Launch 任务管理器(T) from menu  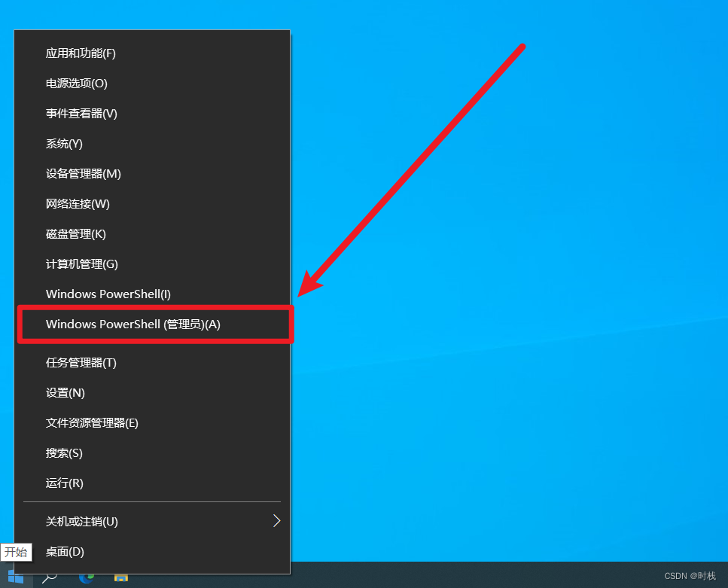tap(152, 363)
